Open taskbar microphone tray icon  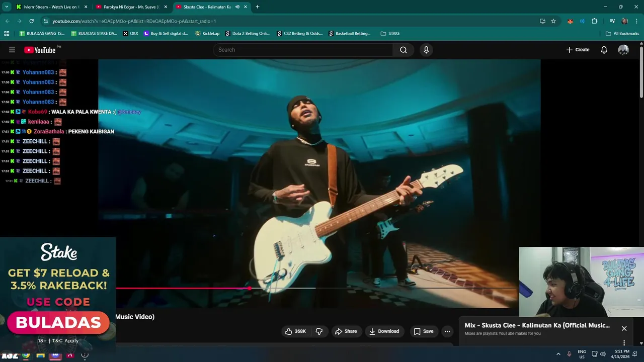[569, 354]
